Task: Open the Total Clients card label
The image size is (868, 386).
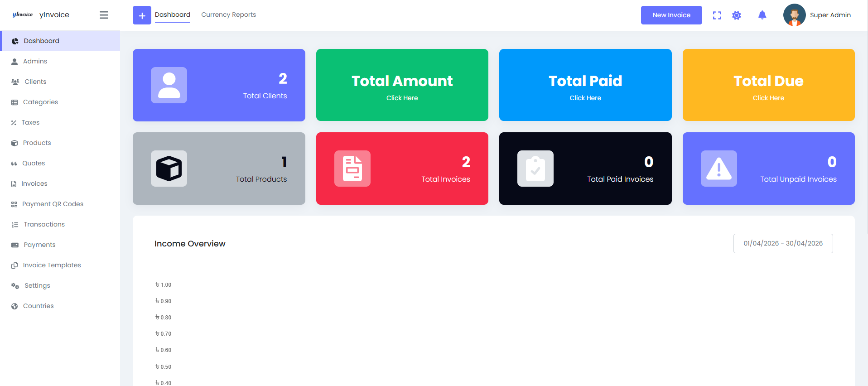Action: pos(265,96)
